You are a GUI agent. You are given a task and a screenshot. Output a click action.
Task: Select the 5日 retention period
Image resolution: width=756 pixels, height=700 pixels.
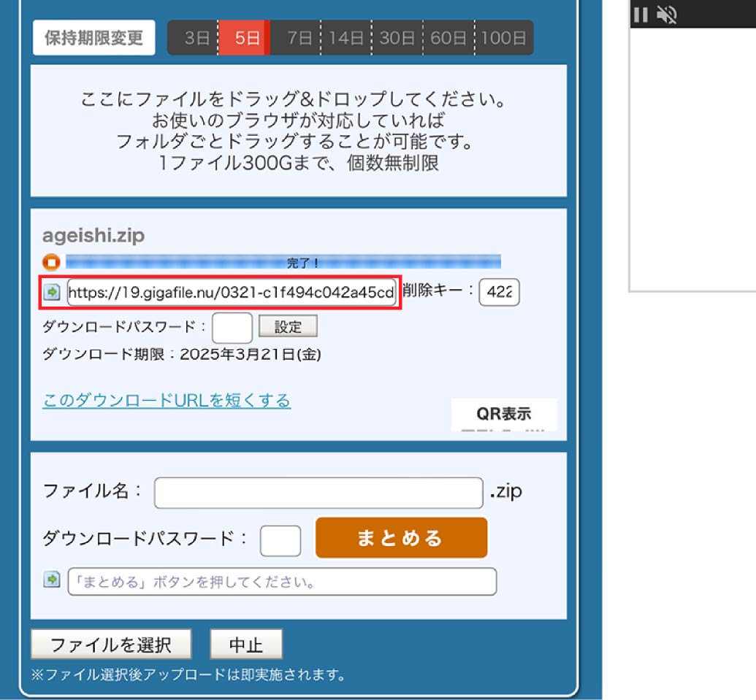247,38
